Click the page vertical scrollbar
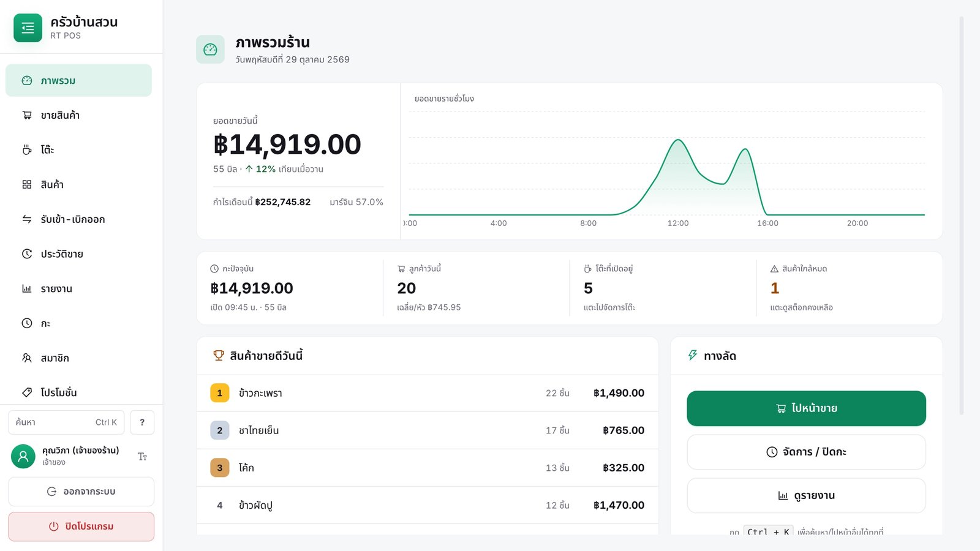This screenshot has width=980, height=551. pyautogui.click(x=962, y=216)
